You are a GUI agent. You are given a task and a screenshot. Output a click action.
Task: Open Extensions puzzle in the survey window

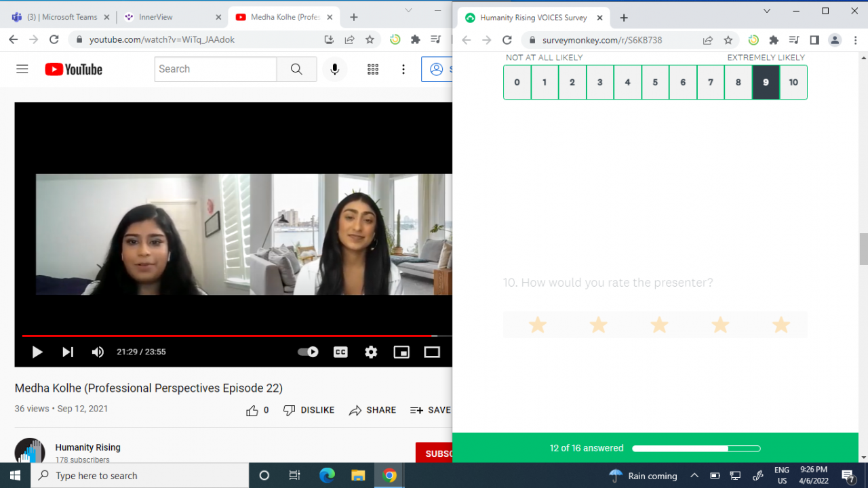tap(774, 40)
